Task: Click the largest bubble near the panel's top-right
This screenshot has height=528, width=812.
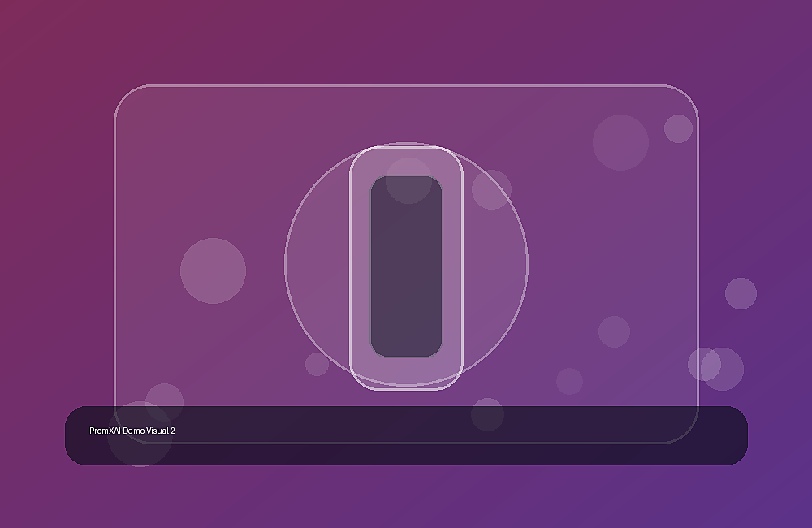Action: pos(620,142)
